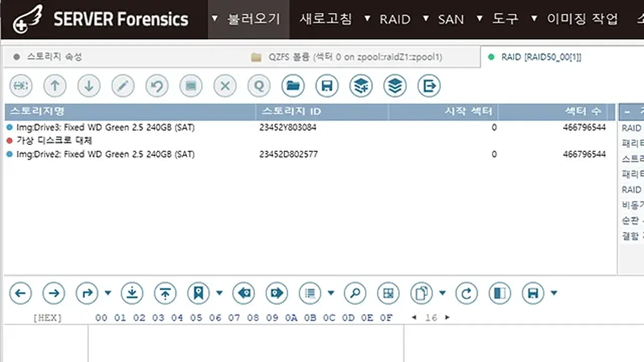The width and height of the screenshot is (644, 362).
Task: Go forward with the right-arrow hex viewer icon
Action: pyautogui.click(x=54, y=293)
